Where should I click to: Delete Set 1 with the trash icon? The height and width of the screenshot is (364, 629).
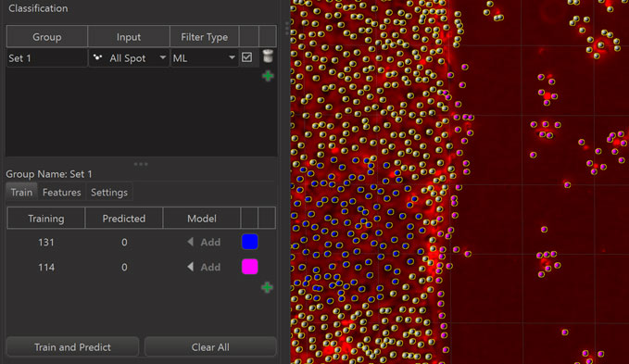tap(268, 56)
